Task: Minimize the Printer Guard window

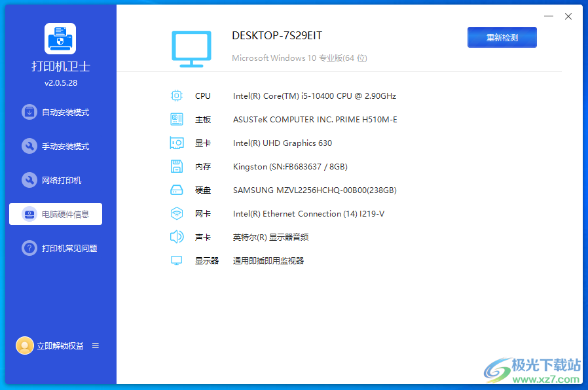Action: [x=547, y=16]
